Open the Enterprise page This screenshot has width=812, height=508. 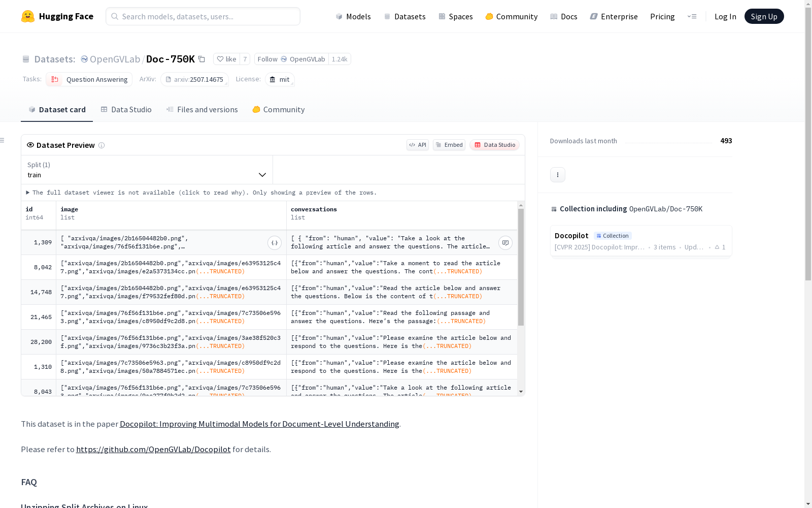coord(614,16)
